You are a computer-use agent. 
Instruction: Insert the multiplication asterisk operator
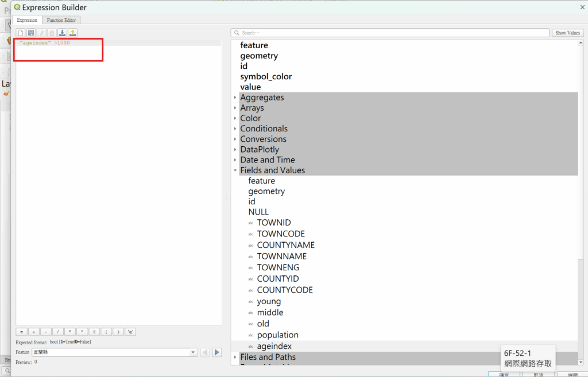point(69,332)
